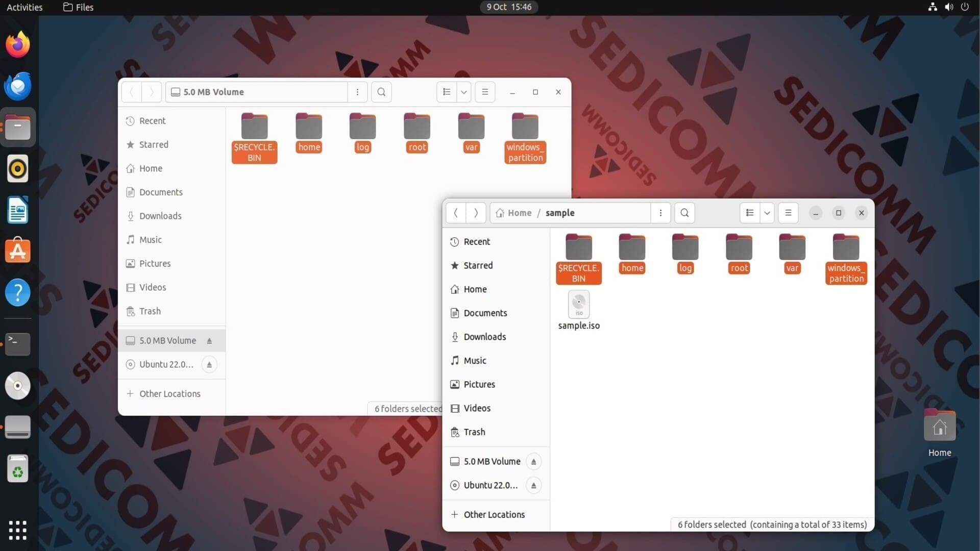Toggle list view in sample window

tap(750, 213)
